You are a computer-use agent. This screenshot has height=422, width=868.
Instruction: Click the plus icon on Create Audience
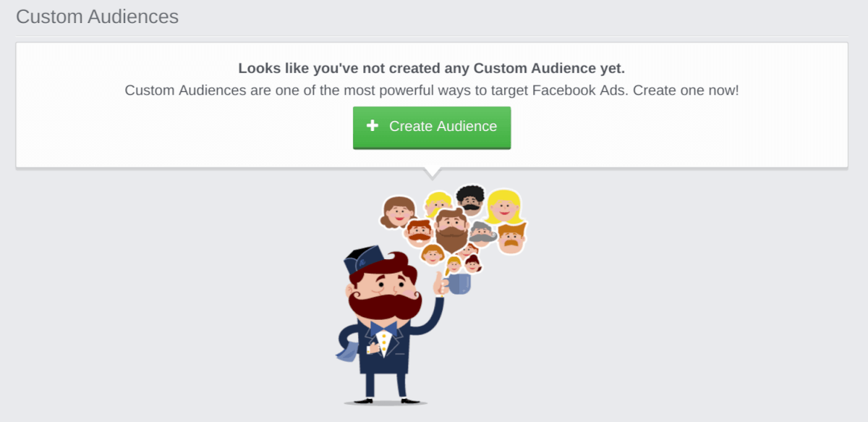coord(373,126)
